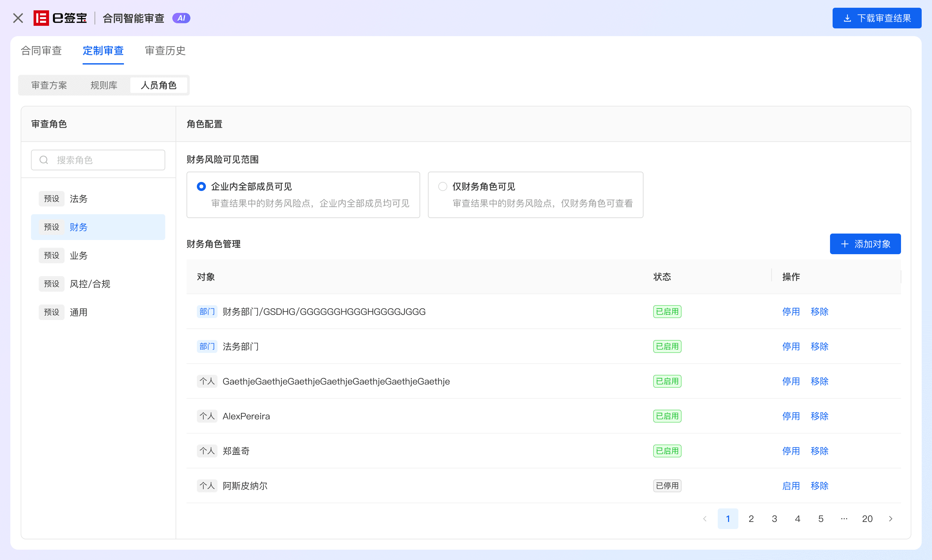Click 停用 for 郑盖奇
This screenshot has height=560, width=932.
pos(791,451)
